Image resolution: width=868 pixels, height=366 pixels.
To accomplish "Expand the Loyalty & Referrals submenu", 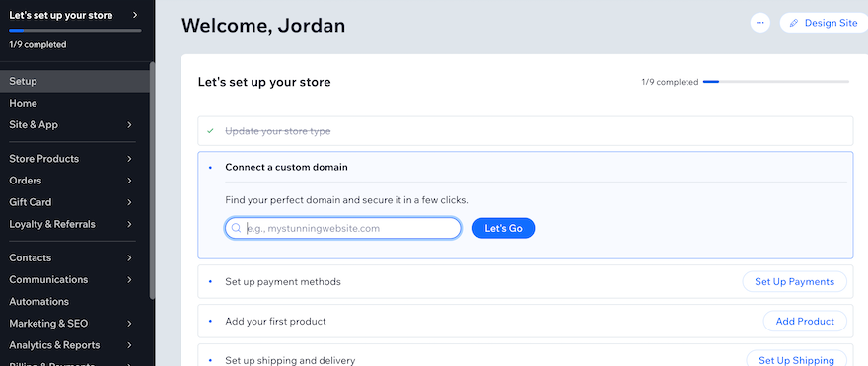I will pyautogui.click(x=129, y=224).
